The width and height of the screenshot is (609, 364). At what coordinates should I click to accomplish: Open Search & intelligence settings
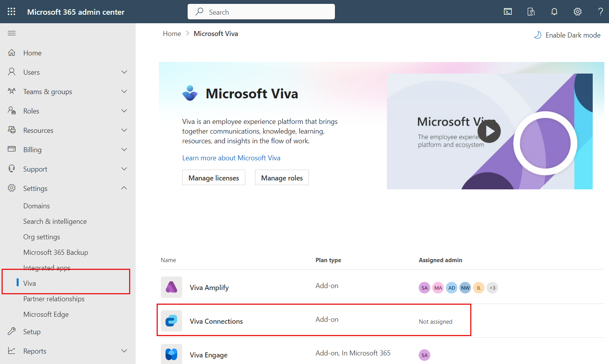[x=55, y=221]
